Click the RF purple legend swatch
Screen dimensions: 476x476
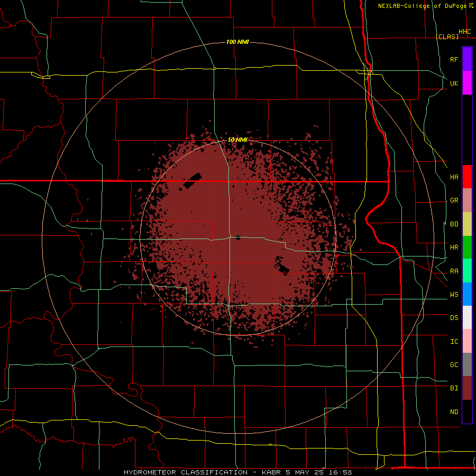point(467,59)
